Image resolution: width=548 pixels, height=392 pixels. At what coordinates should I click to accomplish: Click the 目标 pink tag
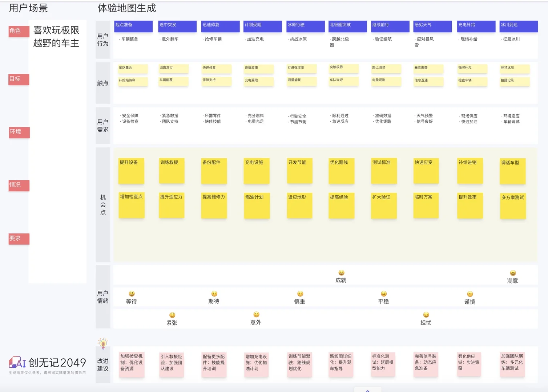pyautogui.click(x=19, y=79)
